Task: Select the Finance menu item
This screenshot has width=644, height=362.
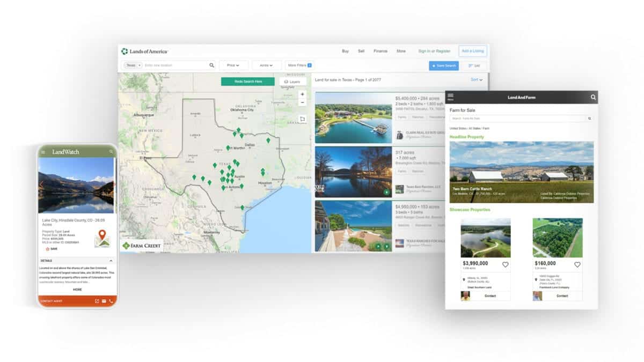Action: (x=380, y=50)
